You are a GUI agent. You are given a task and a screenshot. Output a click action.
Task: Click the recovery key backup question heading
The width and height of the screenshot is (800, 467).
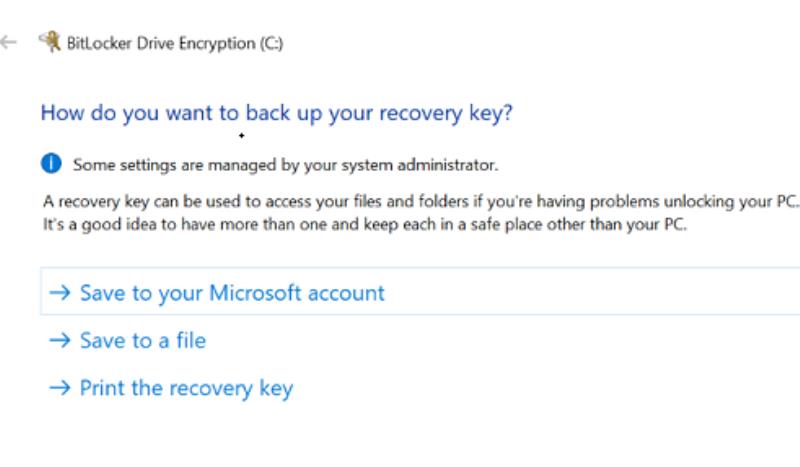tap(277, 113)
